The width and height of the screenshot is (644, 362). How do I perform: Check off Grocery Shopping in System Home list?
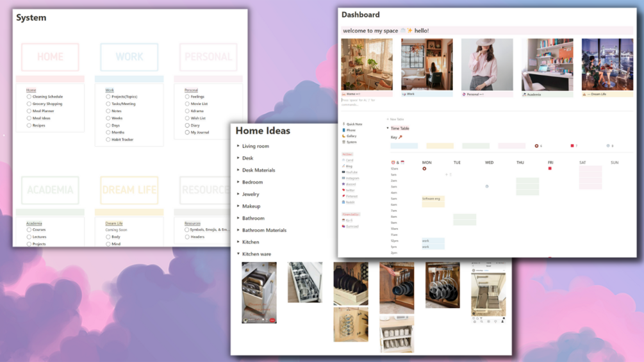coord(29,104)
